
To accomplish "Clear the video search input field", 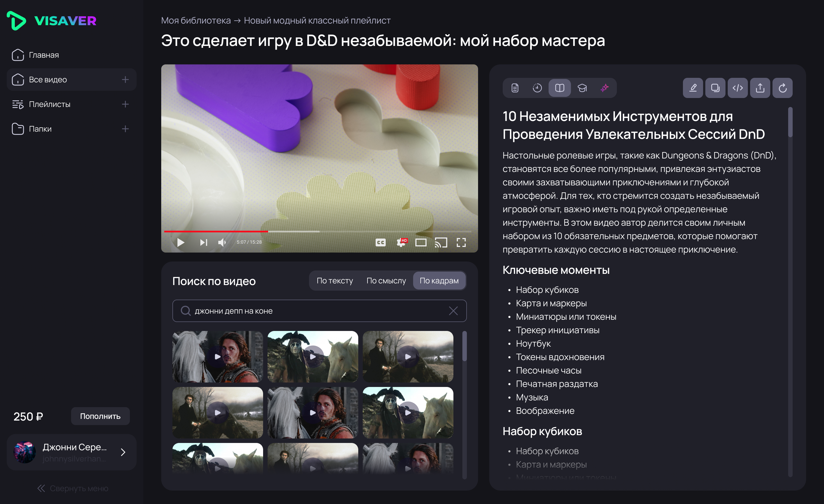I will click(x=453, y=311).
